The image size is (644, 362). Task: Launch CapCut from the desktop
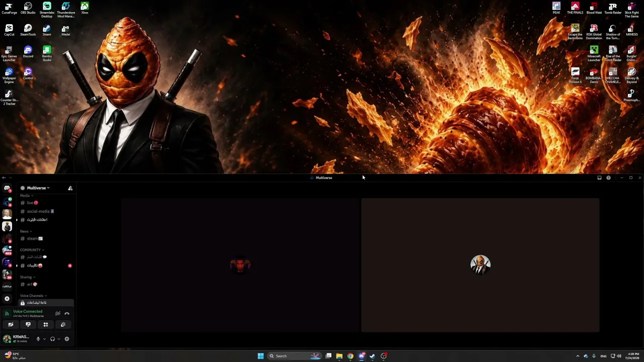[9, 30]
